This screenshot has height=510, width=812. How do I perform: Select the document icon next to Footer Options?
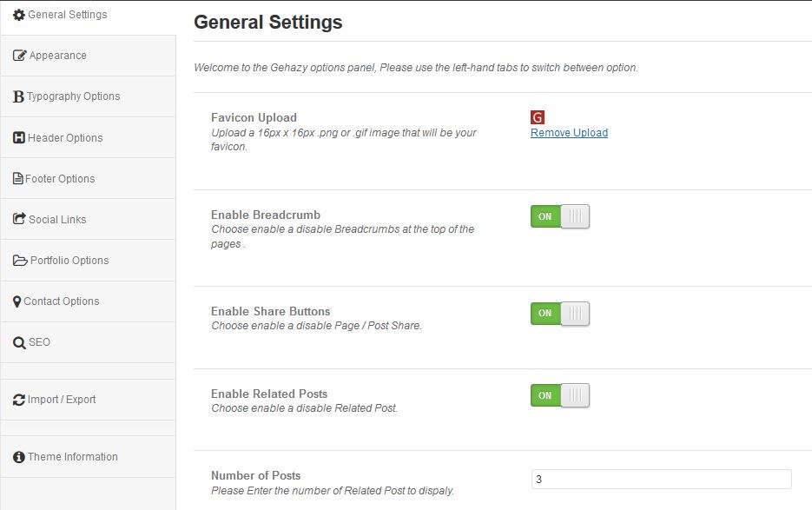coord(19,177)
